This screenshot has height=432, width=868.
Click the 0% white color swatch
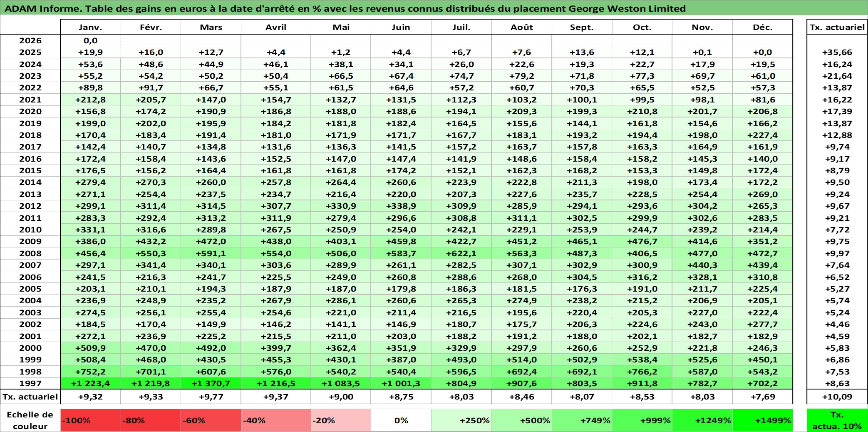coord(401,420)
